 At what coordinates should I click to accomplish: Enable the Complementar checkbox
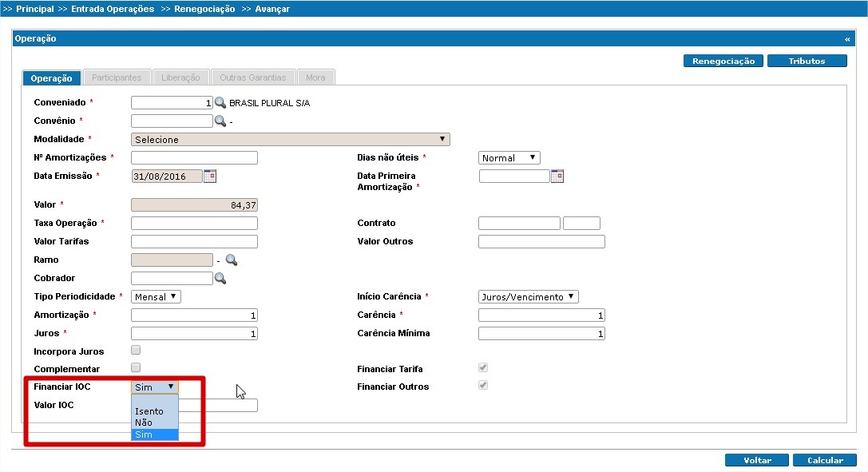tap(136, 368)
